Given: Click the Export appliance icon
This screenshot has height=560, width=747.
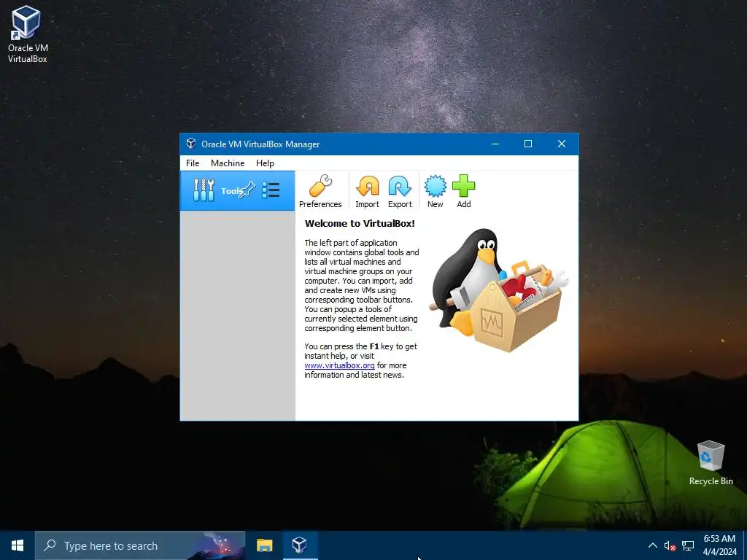Looking at the screenshot, I should pyautogui.click(x=400, y=191).
